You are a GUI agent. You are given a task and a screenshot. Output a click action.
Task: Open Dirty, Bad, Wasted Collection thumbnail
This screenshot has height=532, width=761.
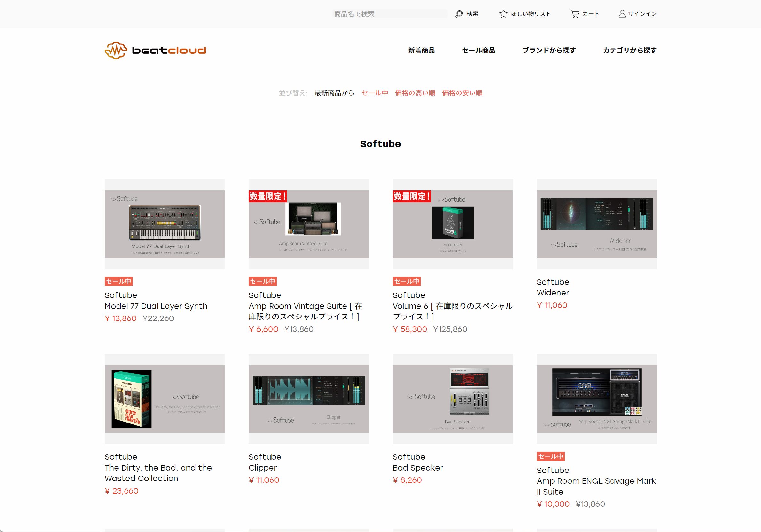(x=164, y=399)
